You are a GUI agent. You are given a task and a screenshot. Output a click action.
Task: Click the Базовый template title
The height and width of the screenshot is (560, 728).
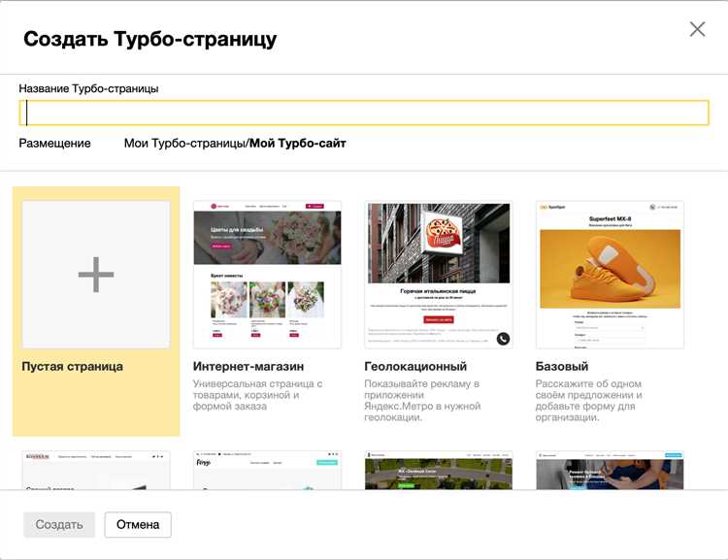[562, 367]
